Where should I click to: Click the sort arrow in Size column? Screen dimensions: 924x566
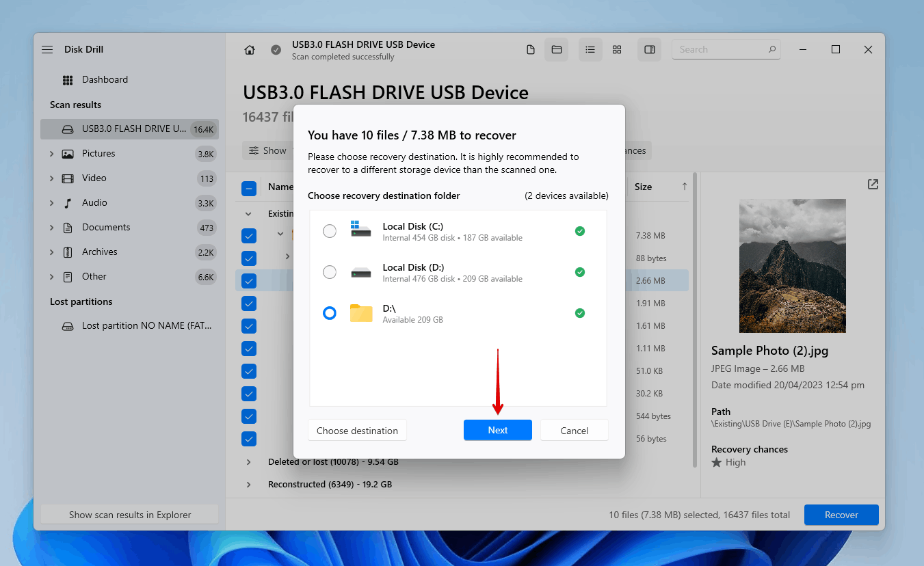(685, 187)
